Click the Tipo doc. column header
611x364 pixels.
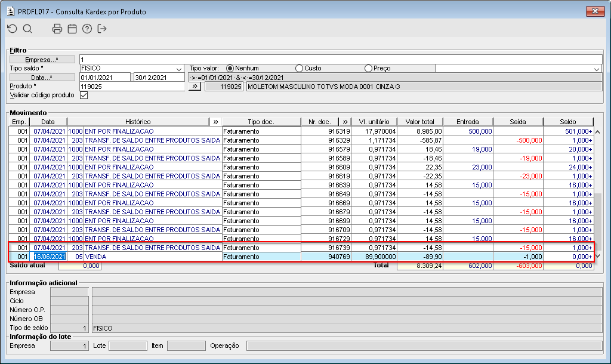(x=261, y=122)
